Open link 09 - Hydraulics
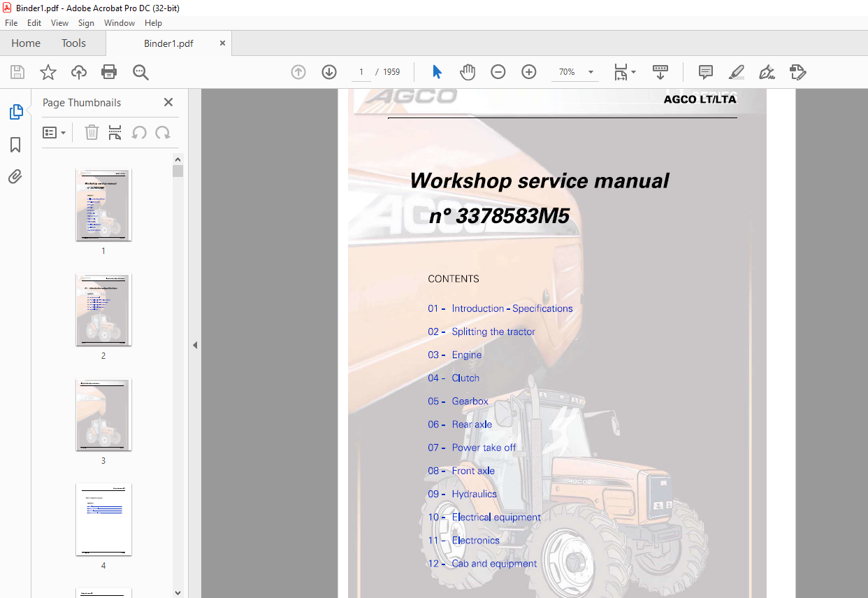The height and width of the screenshot is (598, 868). pyautogui.click(x=463, y=494)
